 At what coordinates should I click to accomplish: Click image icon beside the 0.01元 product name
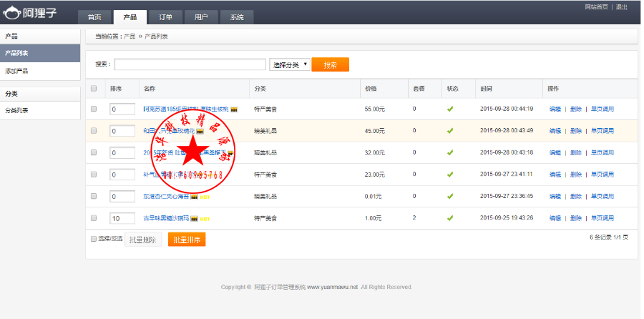pyautogui.click(x=194, y=197)
